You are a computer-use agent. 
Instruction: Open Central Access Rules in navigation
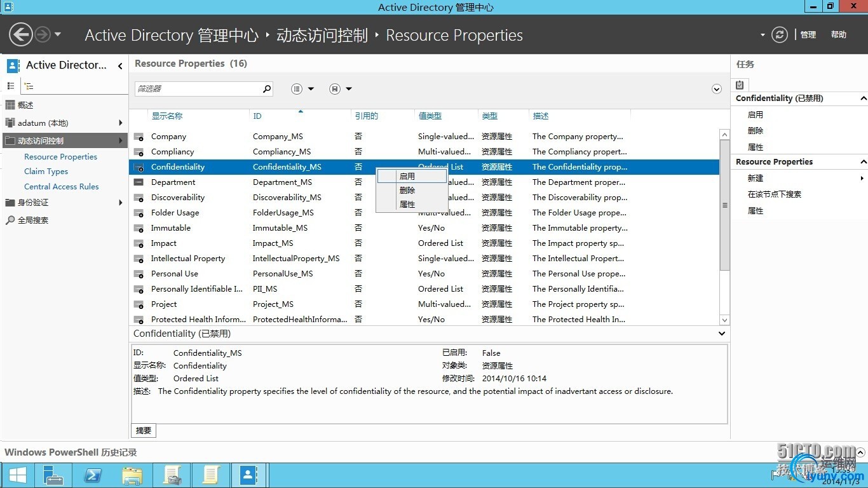[x=62, y=187]
